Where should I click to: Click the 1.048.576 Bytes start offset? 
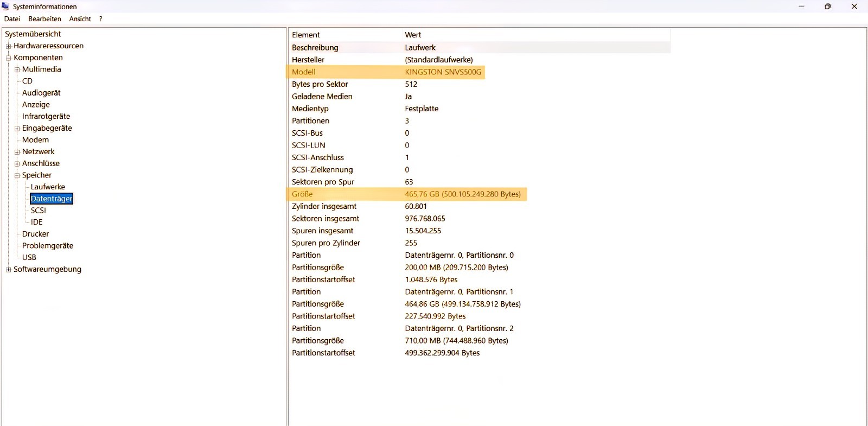(x=431, y=279)
